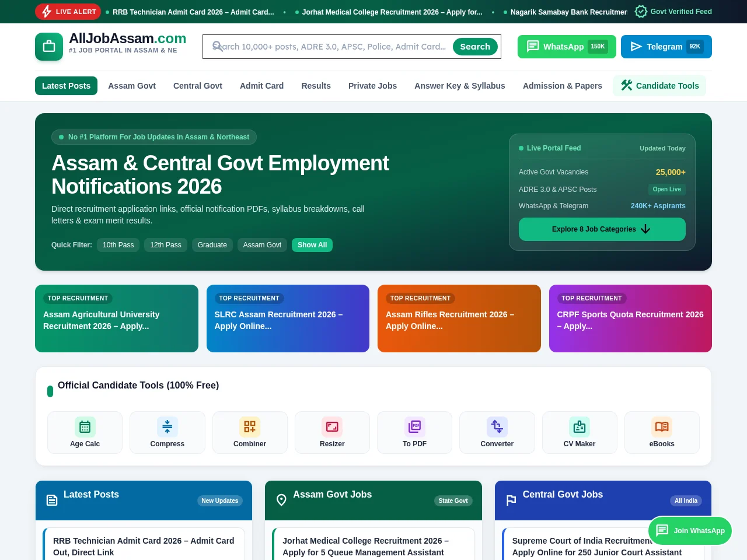Screen dimensions: 747x560
Task: Click the Latest Posts document icon
Action: (x=52, y=500)
